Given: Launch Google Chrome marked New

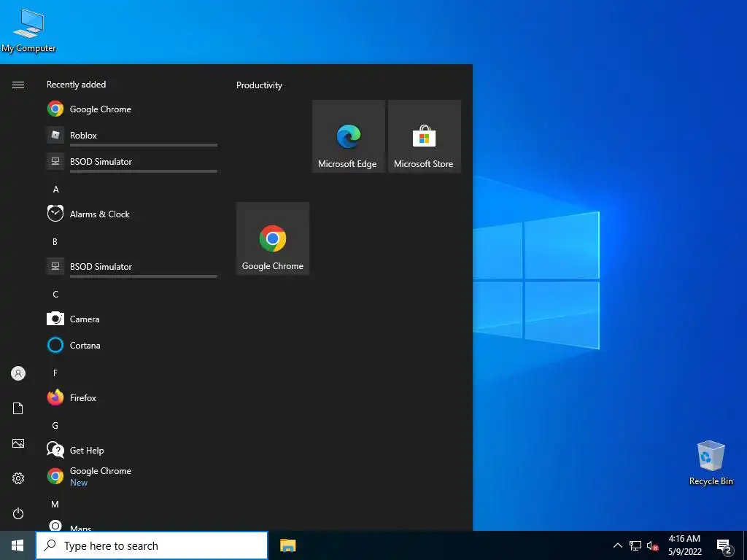Looking at the screenshot, I should tap(132, 476).
